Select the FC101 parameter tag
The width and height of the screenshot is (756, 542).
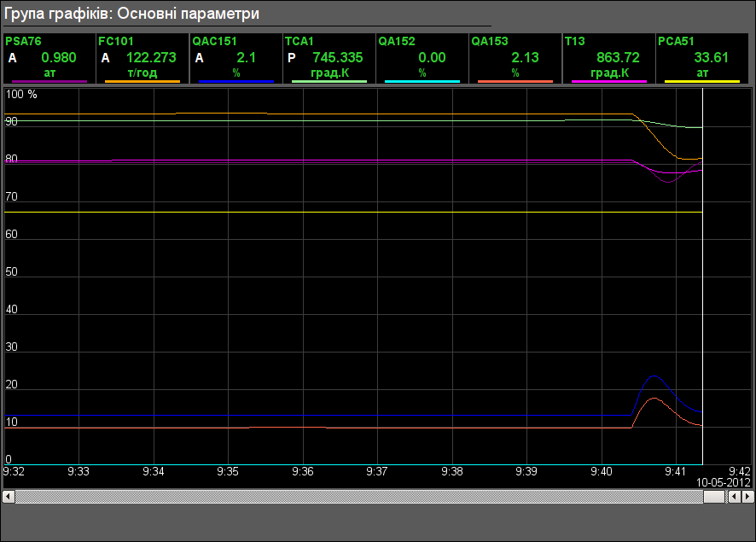[116, 42]
